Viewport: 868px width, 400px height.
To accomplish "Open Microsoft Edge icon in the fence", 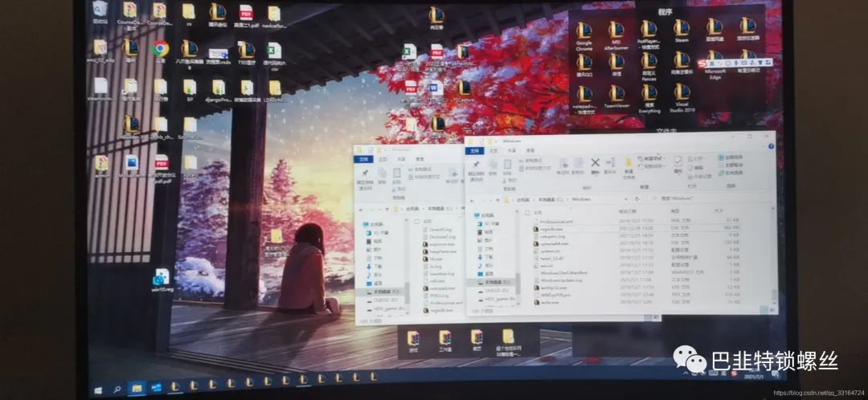I will (x=714, y=65).
